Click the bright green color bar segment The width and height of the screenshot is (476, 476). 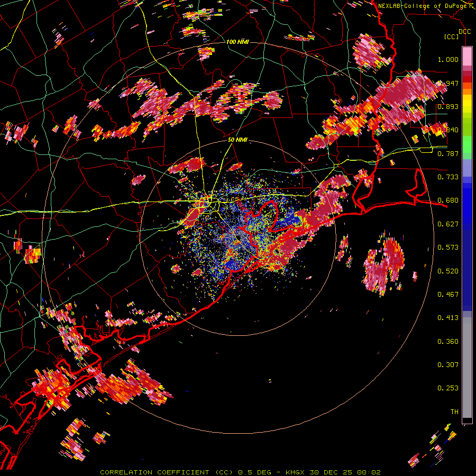pyautogui.click(x=467, y=144)
